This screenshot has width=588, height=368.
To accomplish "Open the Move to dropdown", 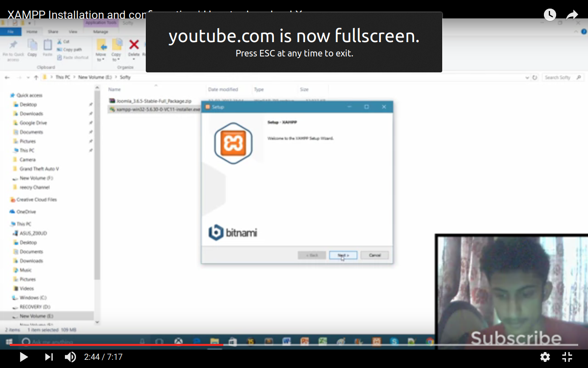I will (x=101, y=50).
